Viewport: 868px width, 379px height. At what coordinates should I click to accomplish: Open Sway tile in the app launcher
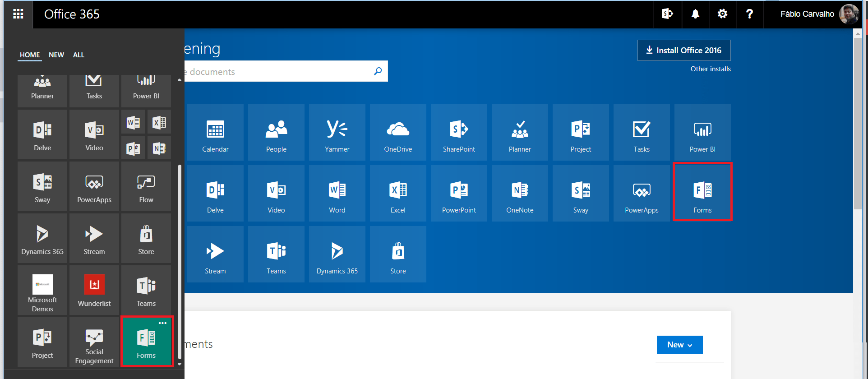click(42, 186)
